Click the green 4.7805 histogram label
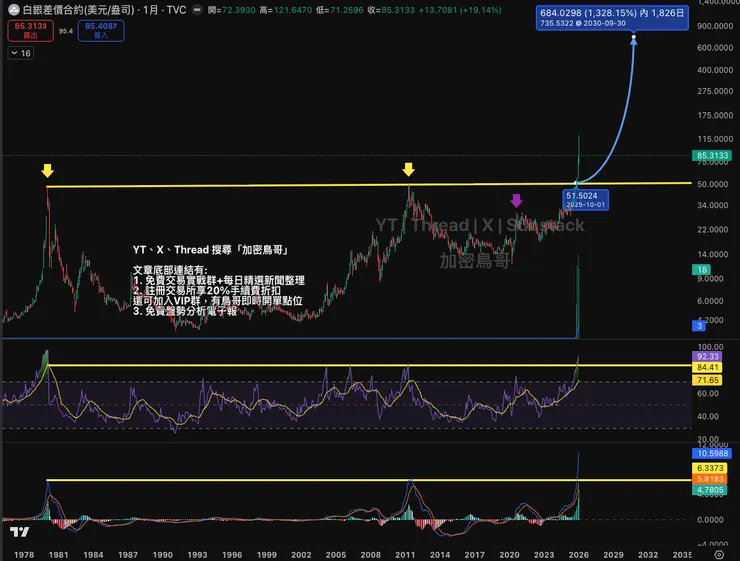 tap(709, 490)
